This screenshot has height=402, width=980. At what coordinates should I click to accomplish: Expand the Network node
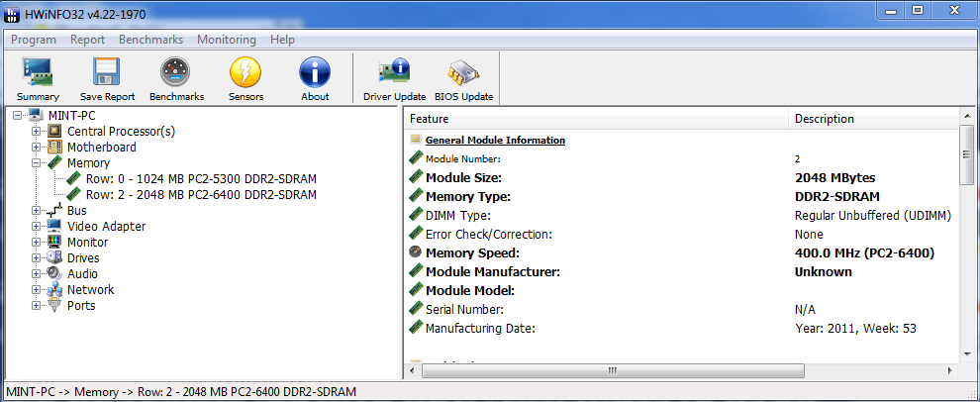(36, 289)
